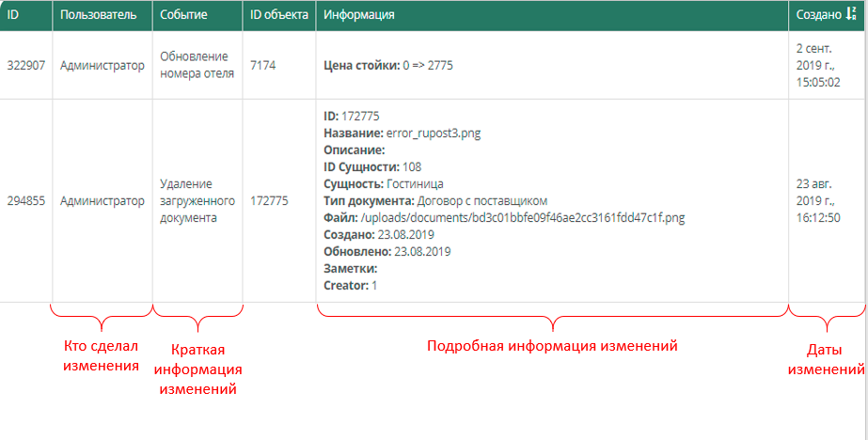Select row ID 322907
Screen dimensions: 868x440
(26, 67)
